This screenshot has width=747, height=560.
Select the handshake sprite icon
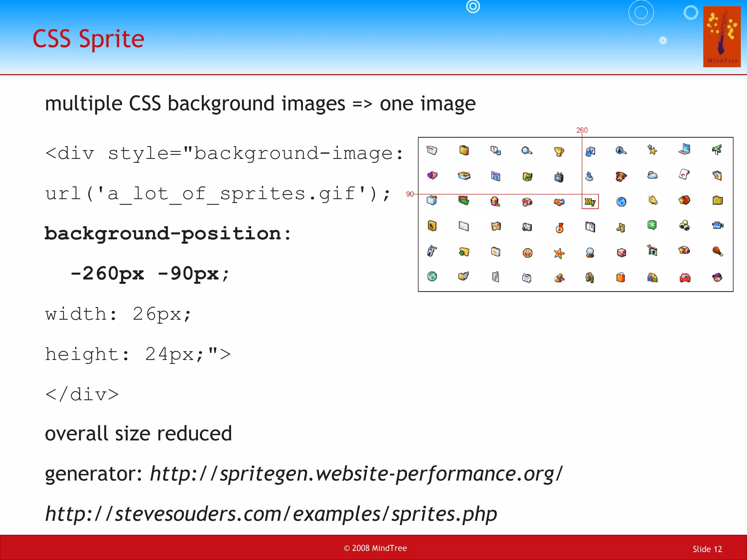pos(559,202)
